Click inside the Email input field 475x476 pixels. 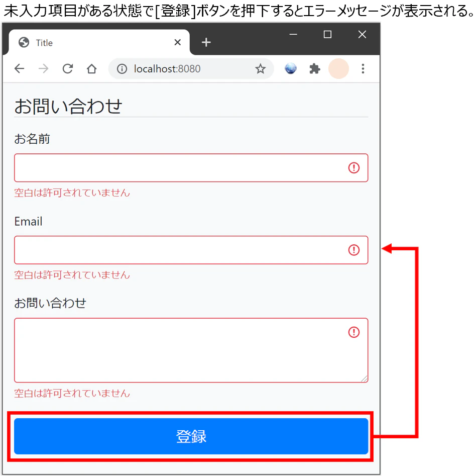pos(191,250)
